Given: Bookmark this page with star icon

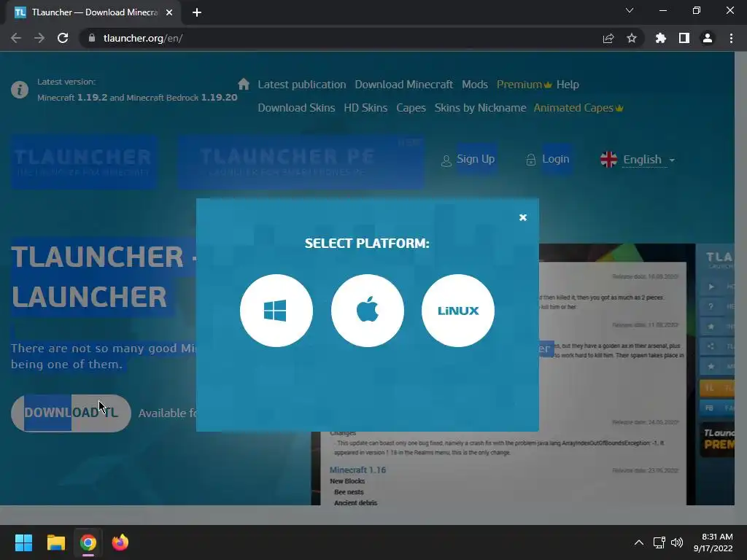Looking at the screenshot, I should 631,38.
